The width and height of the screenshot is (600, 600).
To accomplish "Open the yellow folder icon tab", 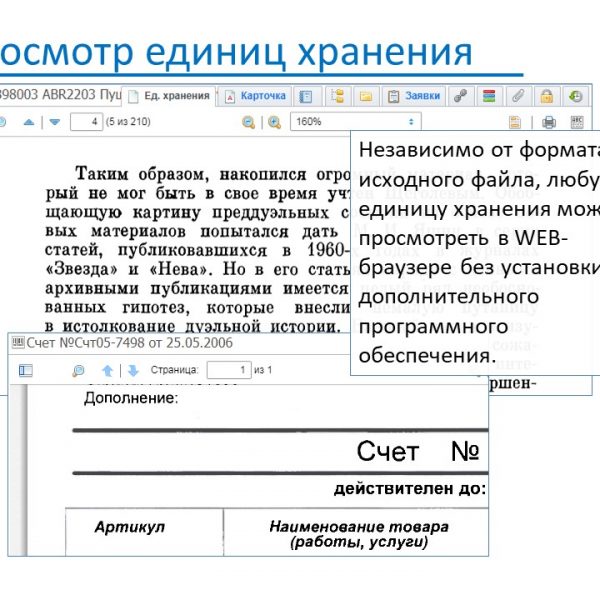I will [366, 96].
